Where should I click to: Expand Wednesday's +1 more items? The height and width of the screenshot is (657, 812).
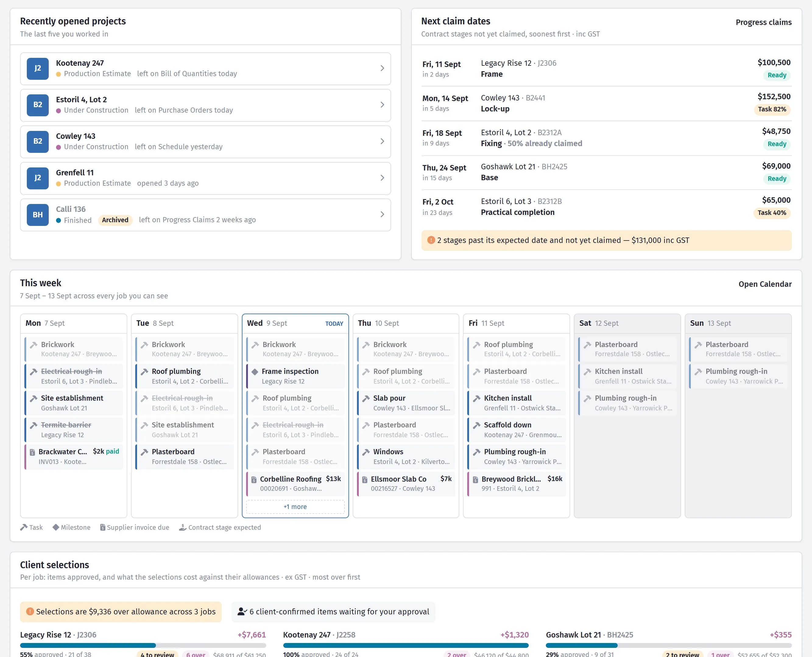pyautogui.click(x=295, y=507)
